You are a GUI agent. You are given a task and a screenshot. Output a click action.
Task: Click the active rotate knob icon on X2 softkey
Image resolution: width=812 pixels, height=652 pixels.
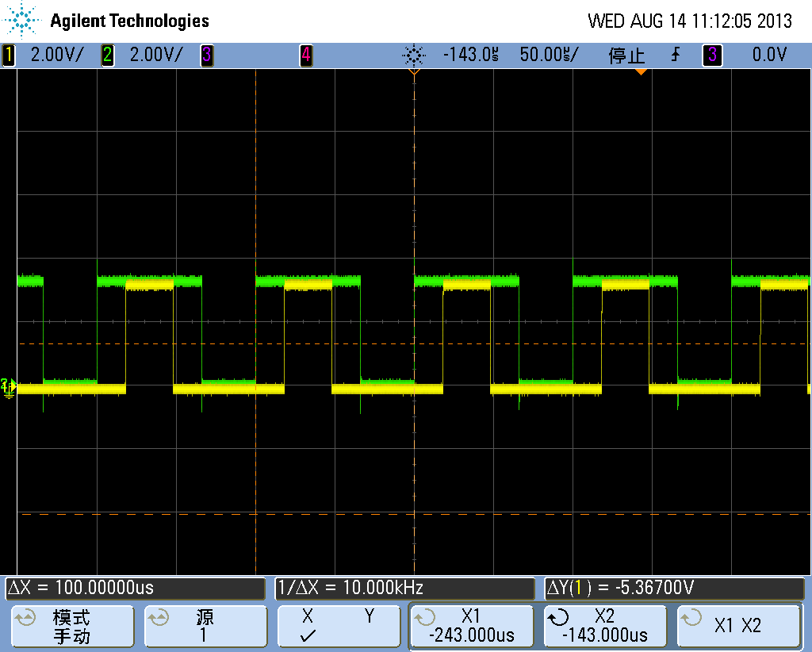pyautogui.click(x=558, y=617)
